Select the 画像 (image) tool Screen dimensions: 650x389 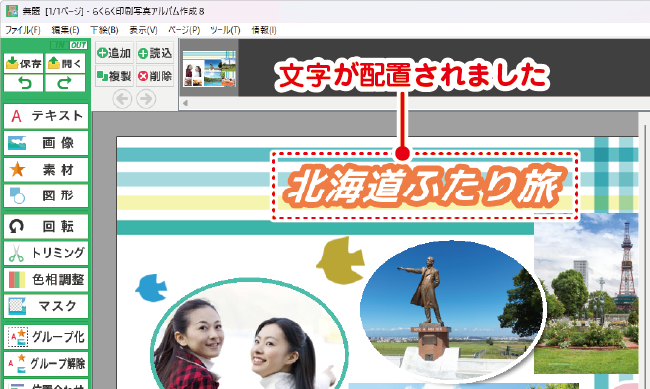coord(46,143)
